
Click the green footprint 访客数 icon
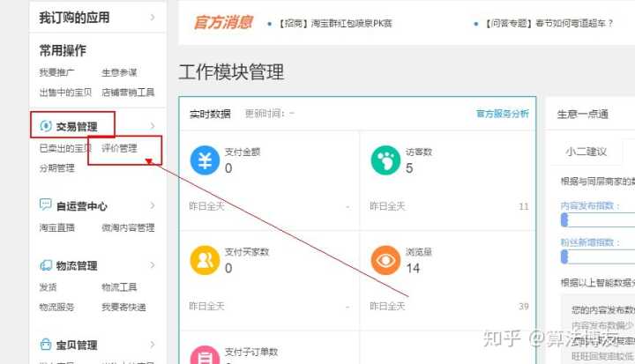pos(385,160)
